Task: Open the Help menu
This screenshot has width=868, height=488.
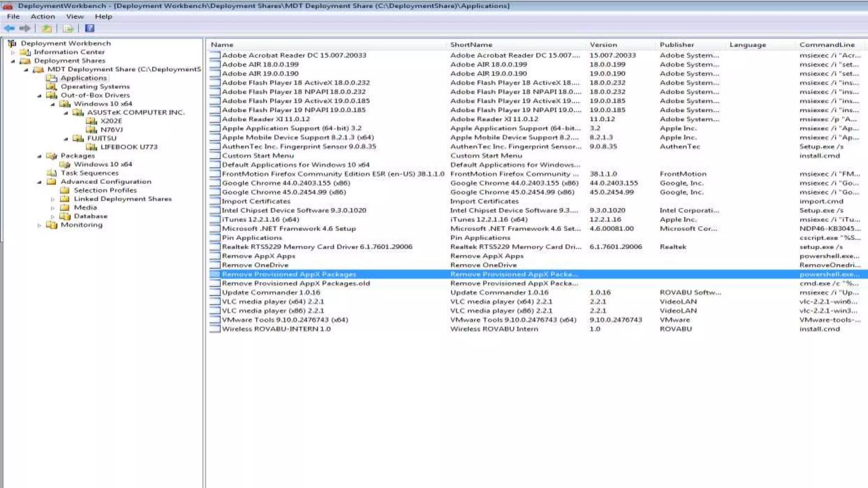Action: (x=103, y=17)
